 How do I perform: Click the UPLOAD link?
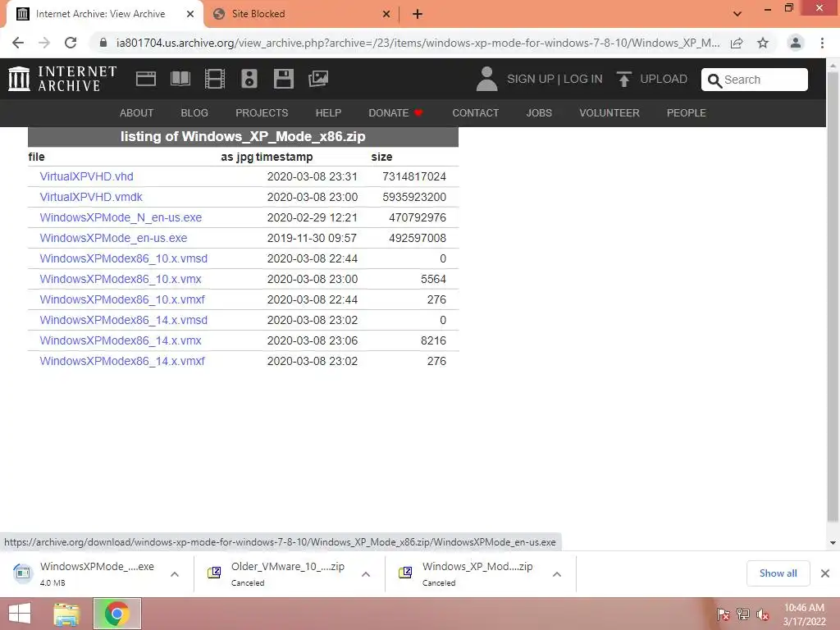(x=663, y=79)
